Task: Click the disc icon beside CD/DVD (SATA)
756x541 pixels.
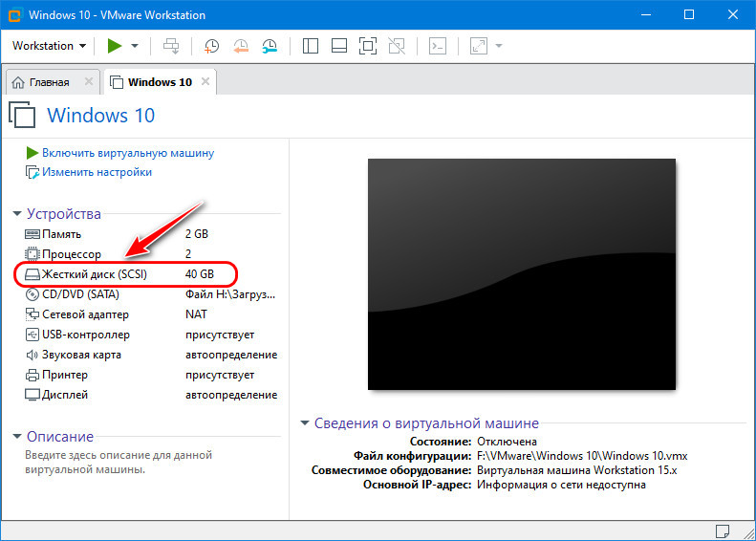Action: point(32,294)
